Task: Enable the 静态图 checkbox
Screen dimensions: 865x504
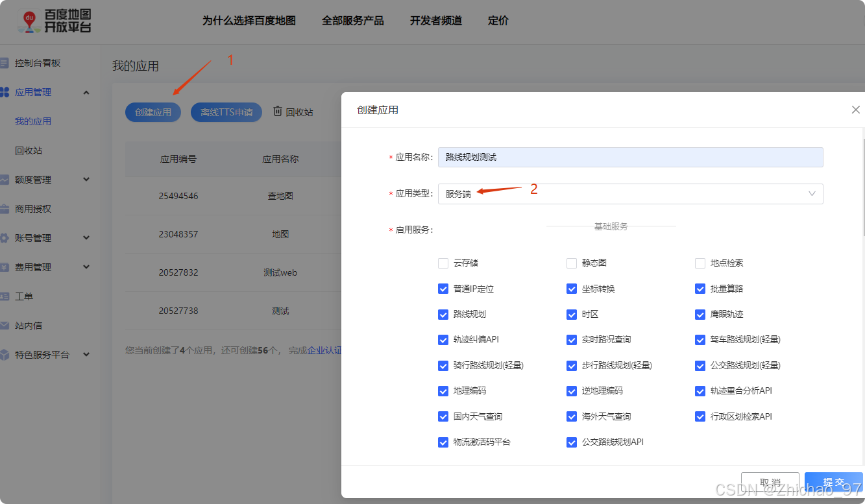Action: point(572,263)
